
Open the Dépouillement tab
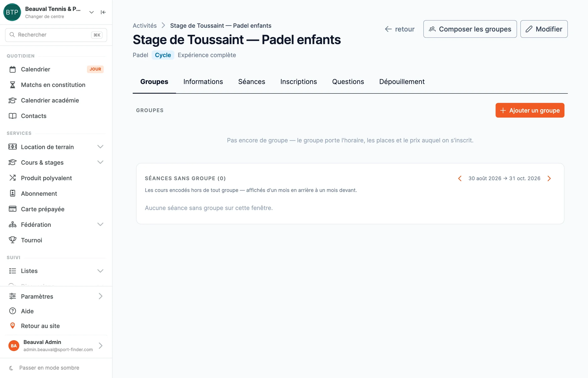(x=402, y=82)
